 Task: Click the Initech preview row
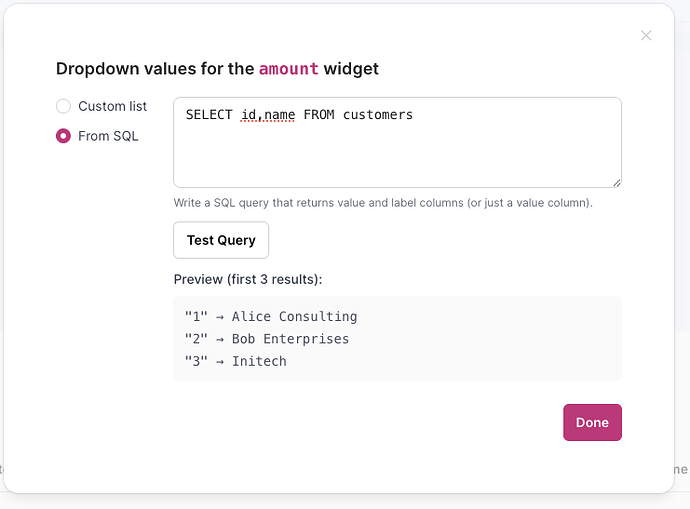point(236,361)
